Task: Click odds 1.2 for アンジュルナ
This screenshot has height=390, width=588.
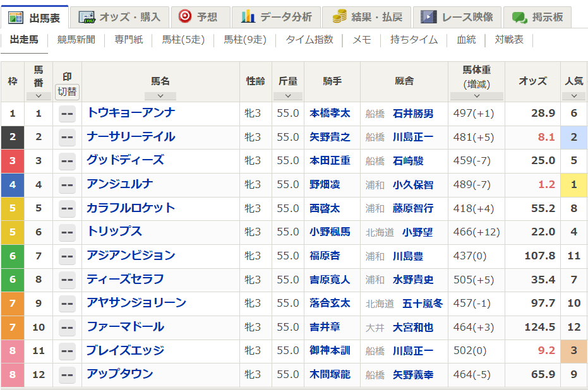Action: click(x=546, y=184)
